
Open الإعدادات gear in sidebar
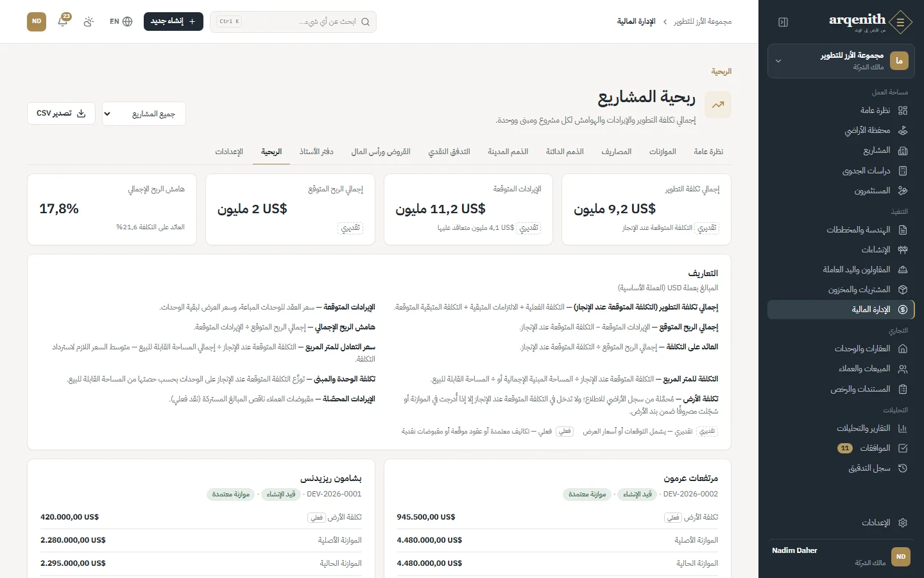point(903,523)
